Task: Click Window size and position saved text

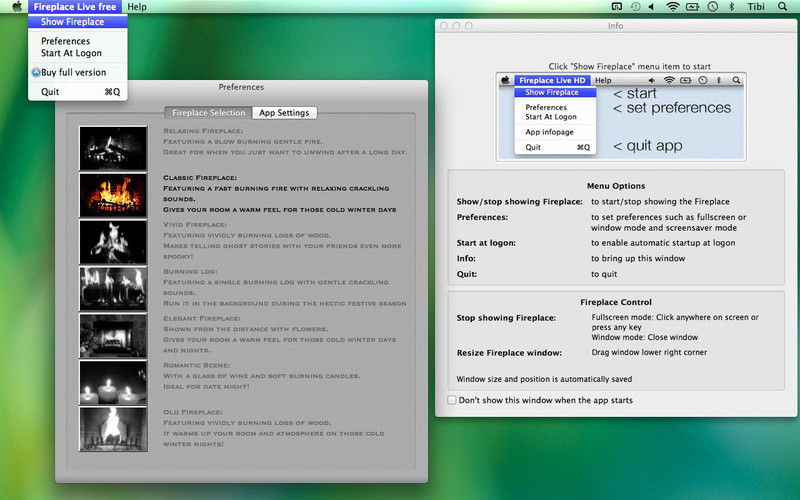Action: (x=544, y=379)
